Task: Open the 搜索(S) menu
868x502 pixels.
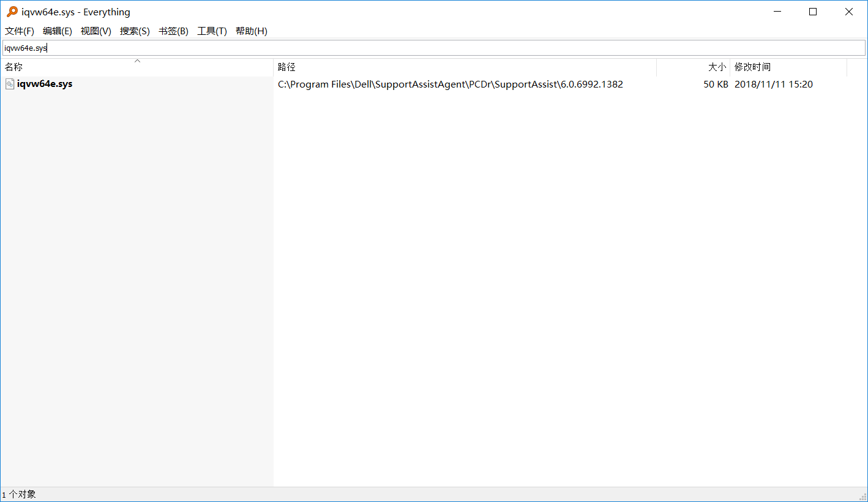Action: [135, 31]
